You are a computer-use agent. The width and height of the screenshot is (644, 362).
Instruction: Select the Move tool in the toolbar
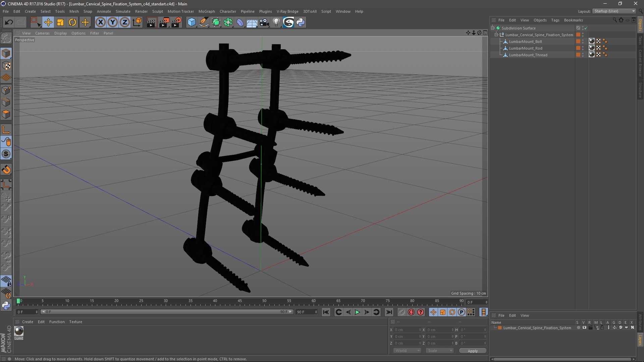pyautogui.click(x=48, y=22)
